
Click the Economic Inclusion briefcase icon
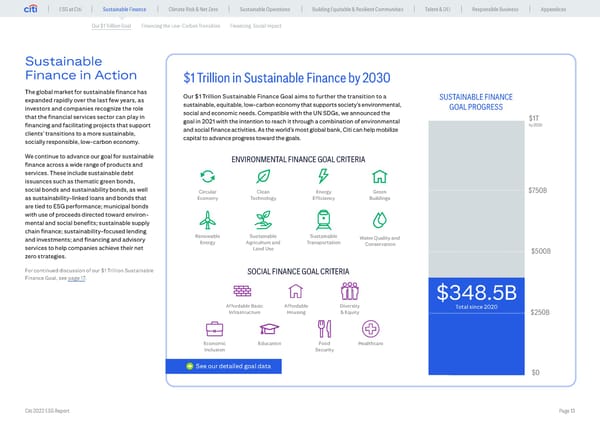(x=214, y=329)
